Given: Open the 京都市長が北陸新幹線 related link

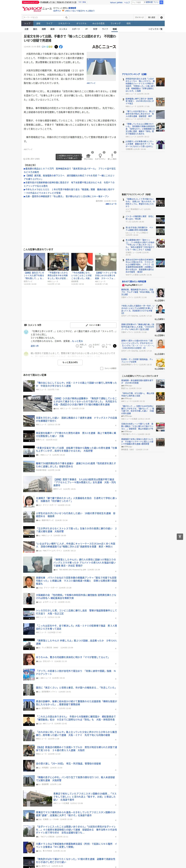Looking at the screenshot, I should [70, 184].
